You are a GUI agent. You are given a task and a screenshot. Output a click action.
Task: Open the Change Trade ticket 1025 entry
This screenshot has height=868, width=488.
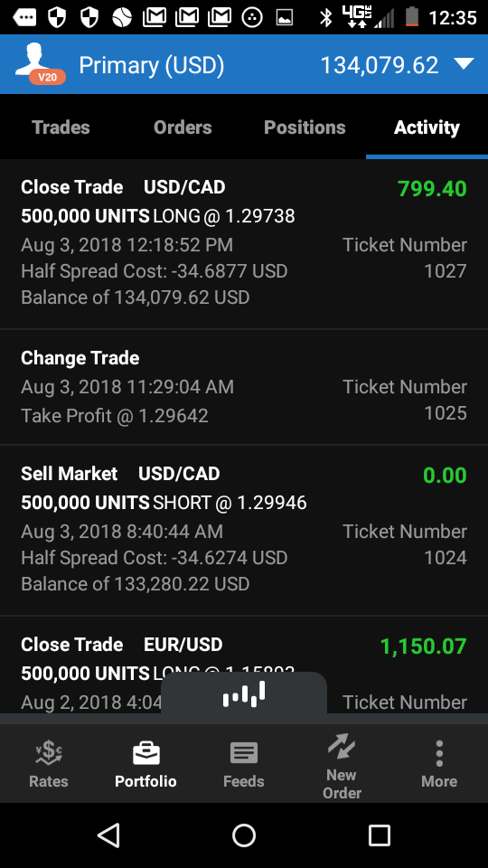pyautogui.click(x=244, y=387)
